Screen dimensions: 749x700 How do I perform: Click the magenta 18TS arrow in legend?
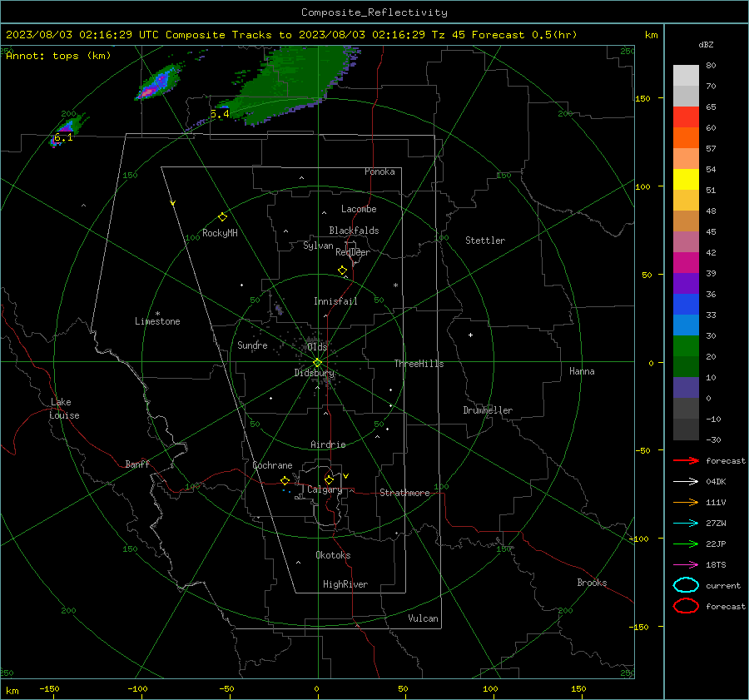click(686, 565)
